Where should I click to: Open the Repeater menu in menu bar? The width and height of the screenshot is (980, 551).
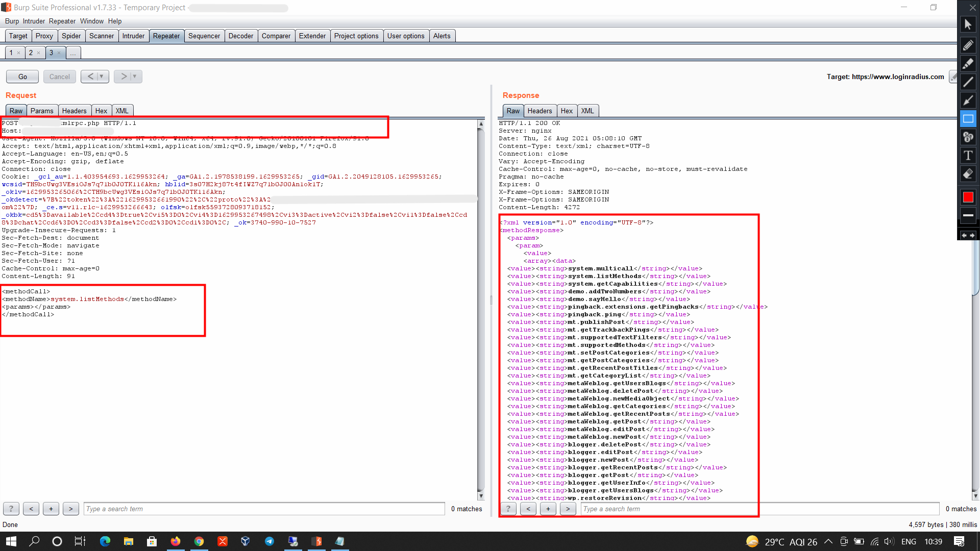[62, 21]
